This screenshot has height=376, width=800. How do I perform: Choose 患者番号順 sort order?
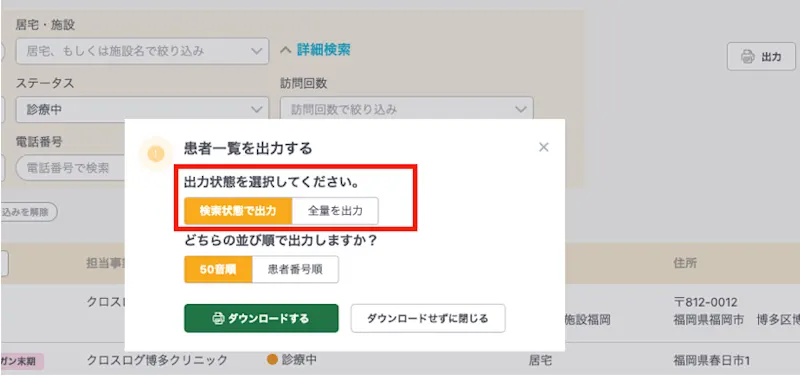pos(295,269)
